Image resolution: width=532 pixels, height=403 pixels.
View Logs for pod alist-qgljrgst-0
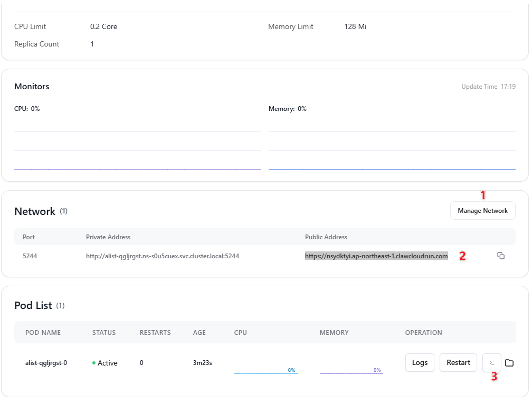tap(420, 363)
